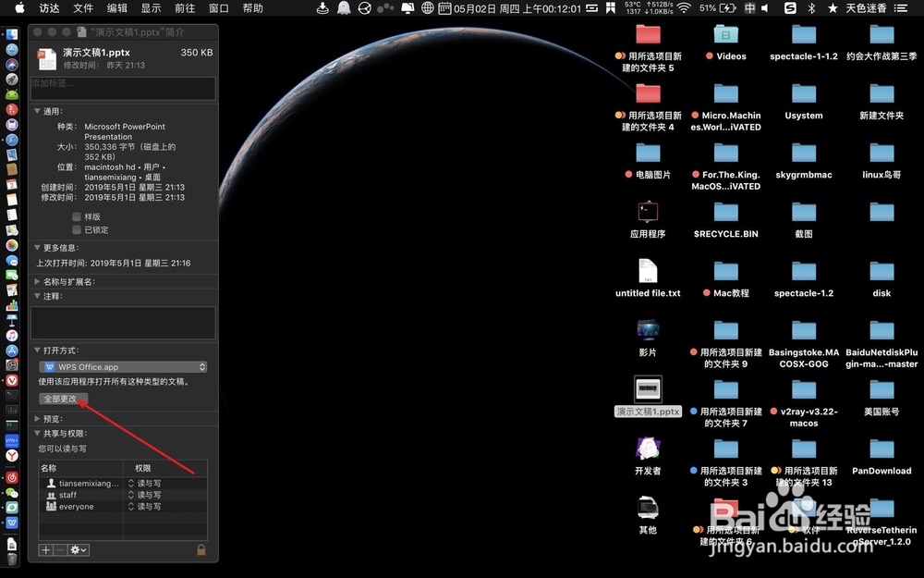This screenshot has height=578, width=924.
Task: Open Messages app in the Dock
Action: click(12, 260)
